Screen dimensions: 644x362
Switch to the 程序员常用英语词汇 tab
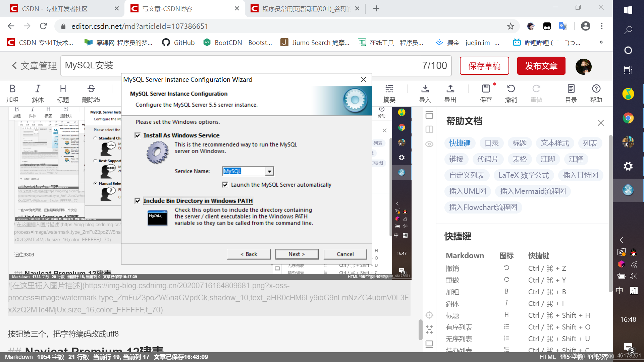305,9
